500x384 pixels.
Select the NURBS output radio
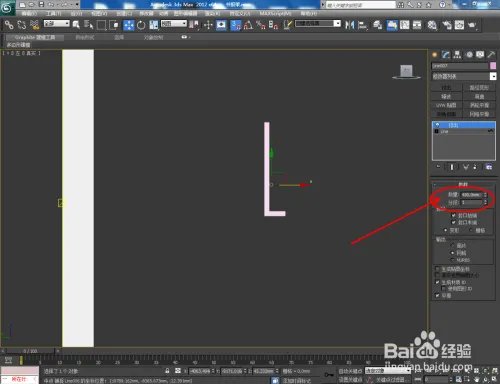453,260
